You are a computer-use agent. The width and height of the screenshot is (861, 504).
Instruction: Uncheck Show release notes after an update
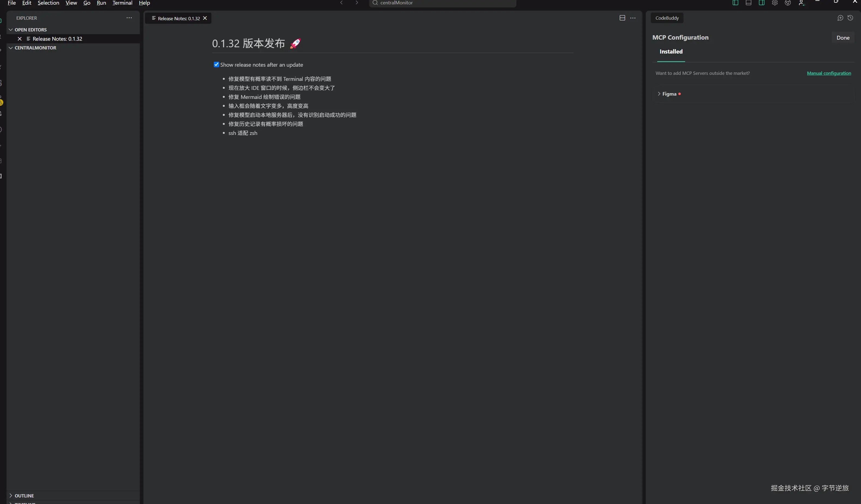click(x=216, y=64)
